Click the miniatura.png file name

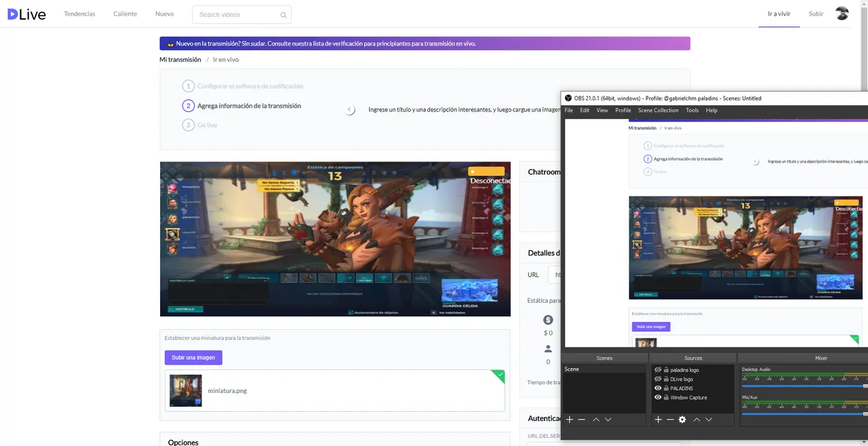(x=227, y=391)
